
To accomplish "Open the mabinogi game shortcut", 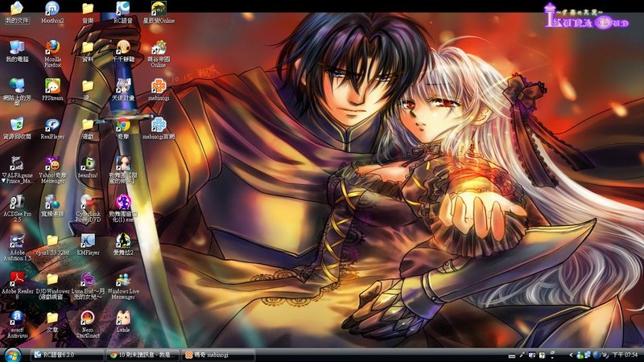I will coord(159,86).
